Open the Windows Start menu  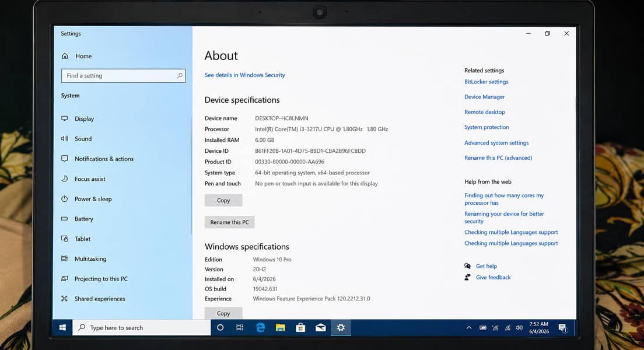tap(62, 328)
